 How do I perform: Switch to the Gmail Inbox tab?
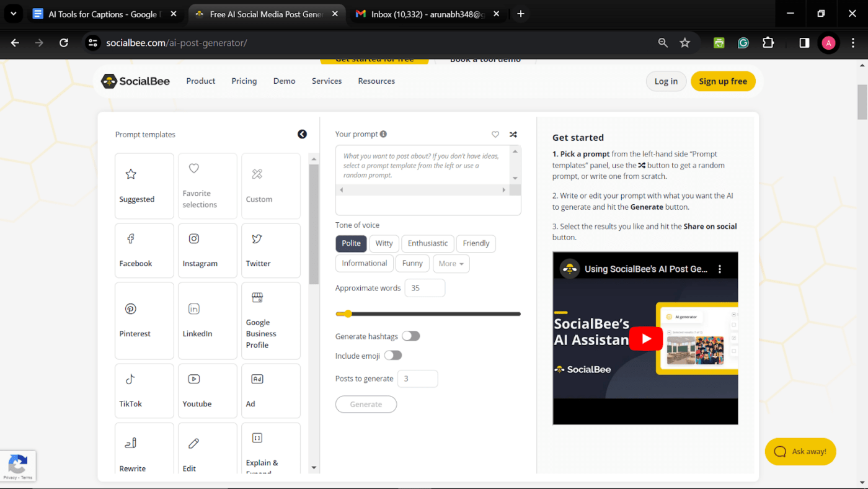tap(428, 14)
